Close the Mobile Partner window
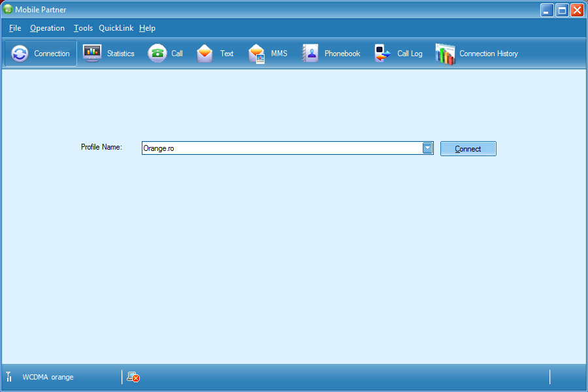The height and width of the screenshot is (392, 588). click(577, 10)
